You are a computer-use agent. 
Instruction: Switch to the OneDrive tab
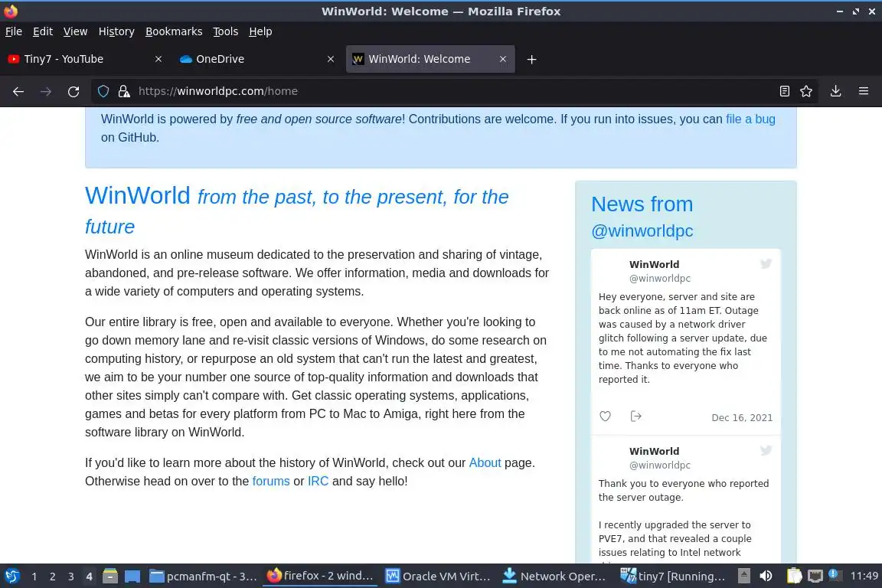(256, 59)
